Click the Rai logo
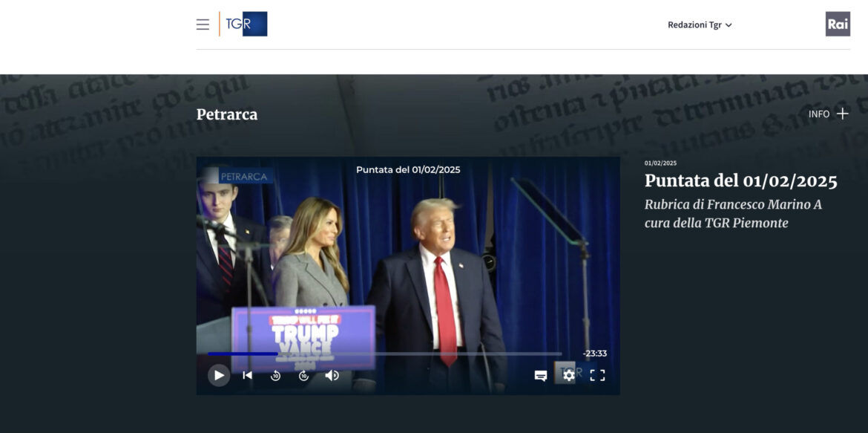Viewport: 868px width, 433px height. coord(838,24)
